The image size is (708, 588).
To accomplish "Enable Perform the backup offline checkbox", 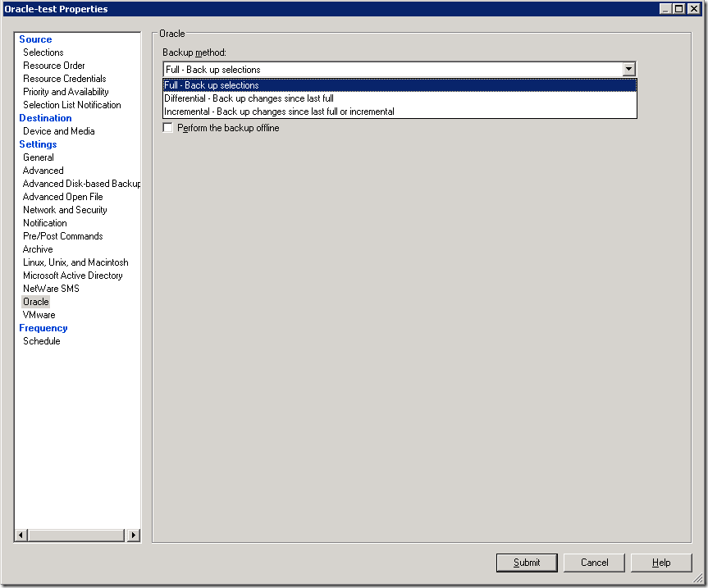I will click(168, 128).
